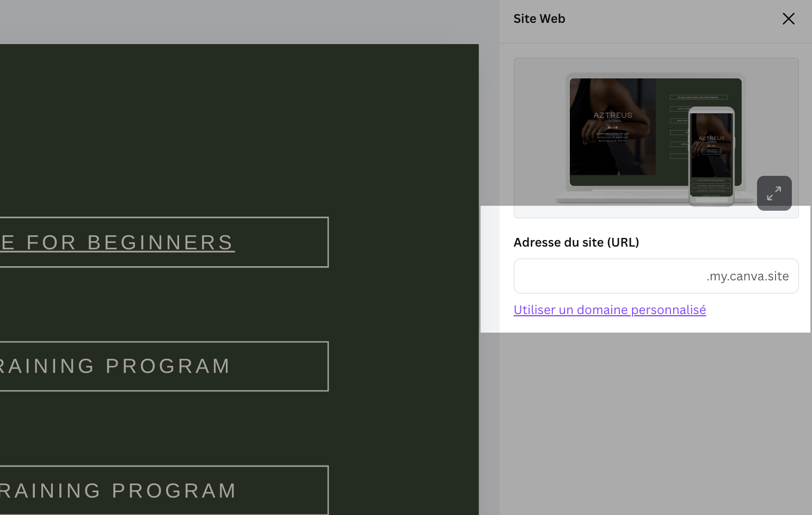Image resolution: width=812 pixels, height=515 pixels.
Task: Follow the underlined "FOR BEGINNERS" link
Action: 131,243
